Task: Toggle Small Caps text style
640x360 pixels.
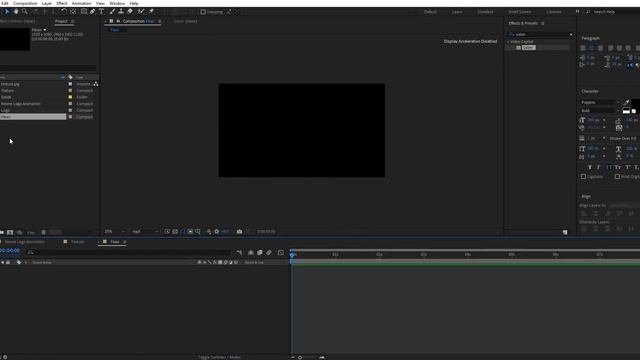Action: click(618, 167)
